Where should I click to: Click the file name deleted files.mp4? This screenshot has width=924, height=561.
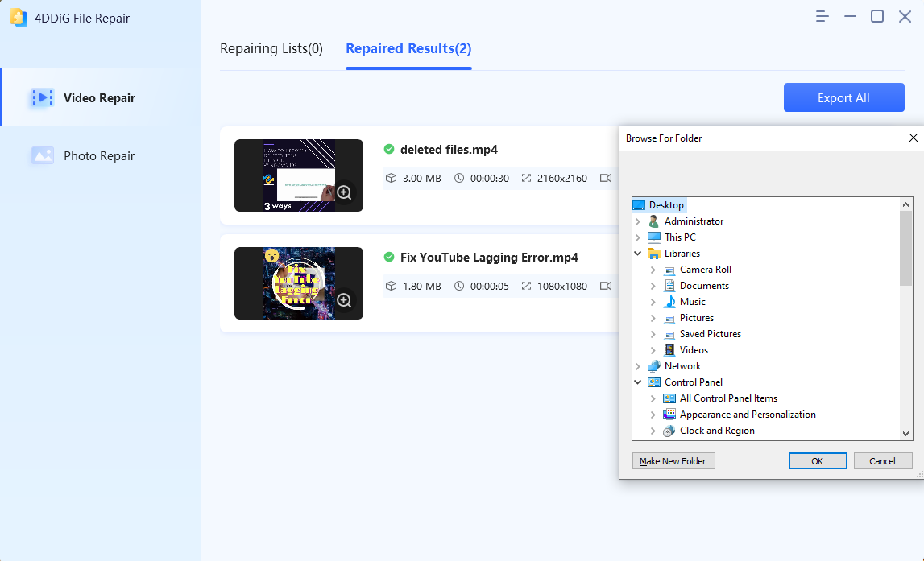449,150
